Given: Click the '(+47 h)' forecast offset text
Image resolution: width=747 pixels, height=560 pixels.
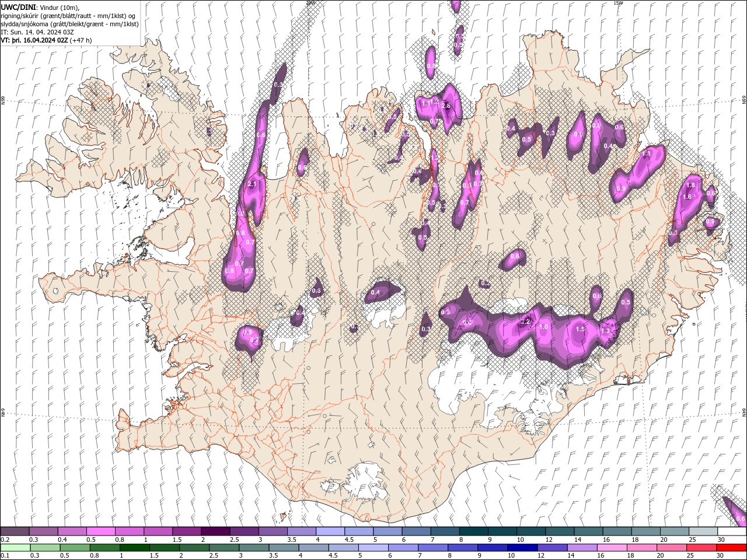Looking at the screenshot, I should click(81, 40).
